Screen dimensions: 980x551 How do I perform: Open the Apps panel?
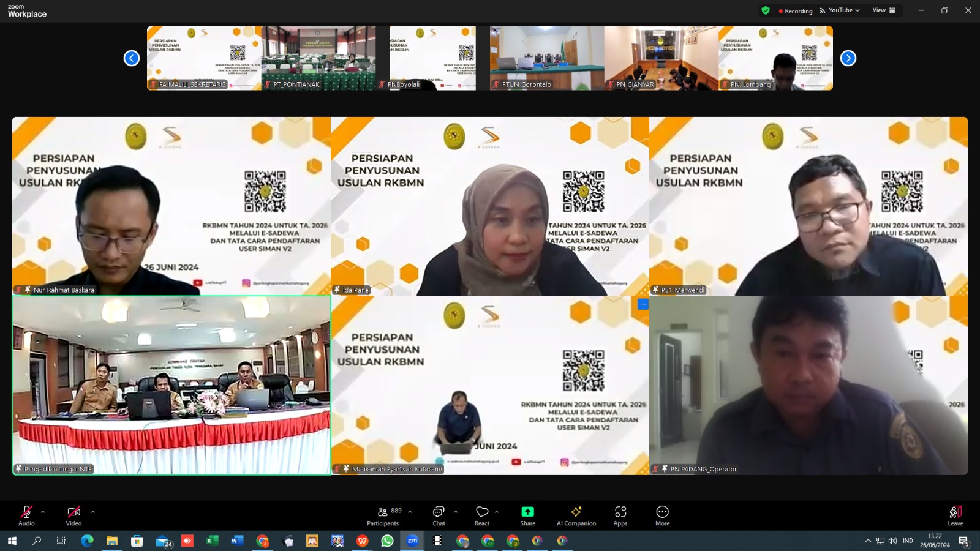pyautogui.click(x=620, y=515)
